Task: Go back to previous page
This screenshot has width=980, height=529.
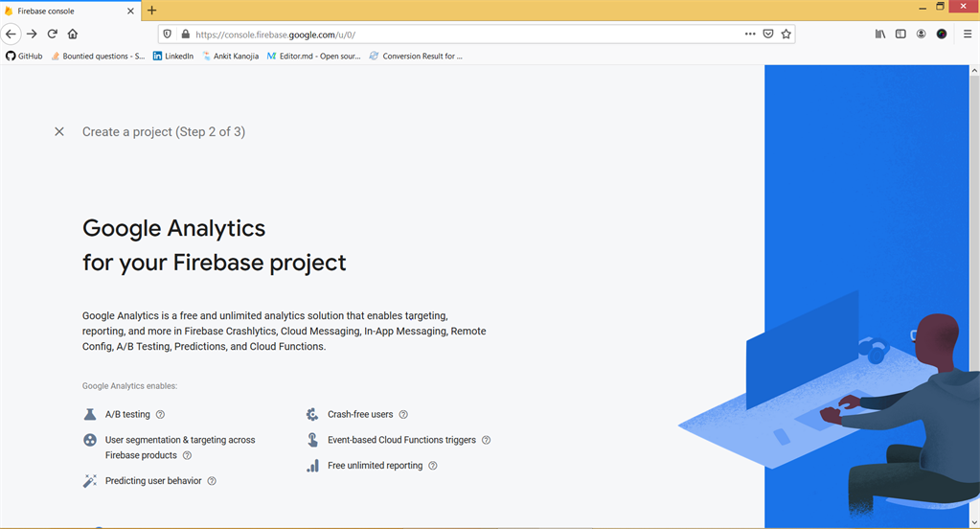Action: click(x=11, y=34)
